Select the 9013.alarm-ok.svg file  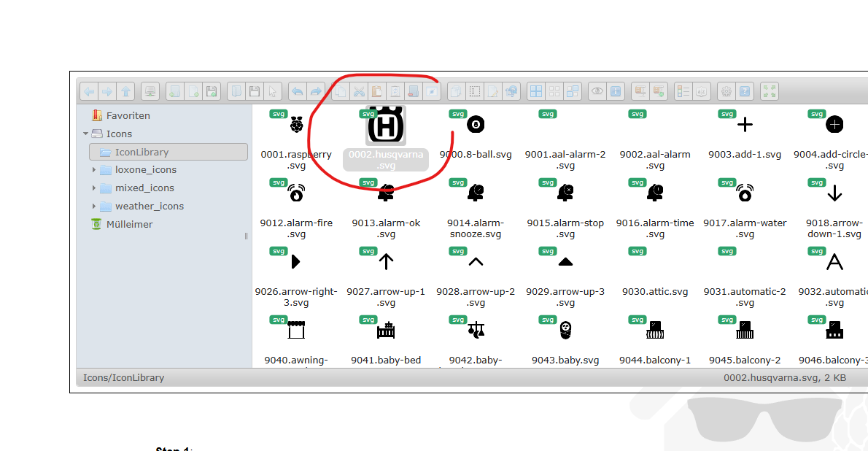386,208
